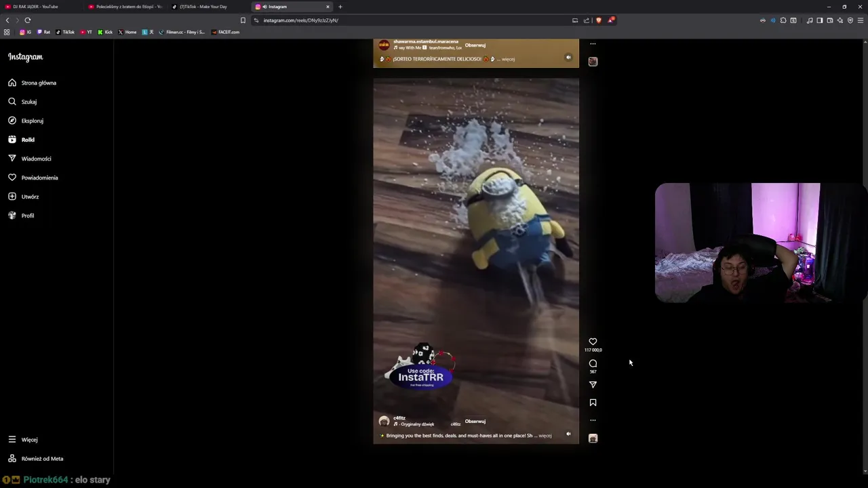The height and width of the screenshot is (488, 868).
Task: Save the c4flitz reel with bookmark icon
Action: [593, 403]
